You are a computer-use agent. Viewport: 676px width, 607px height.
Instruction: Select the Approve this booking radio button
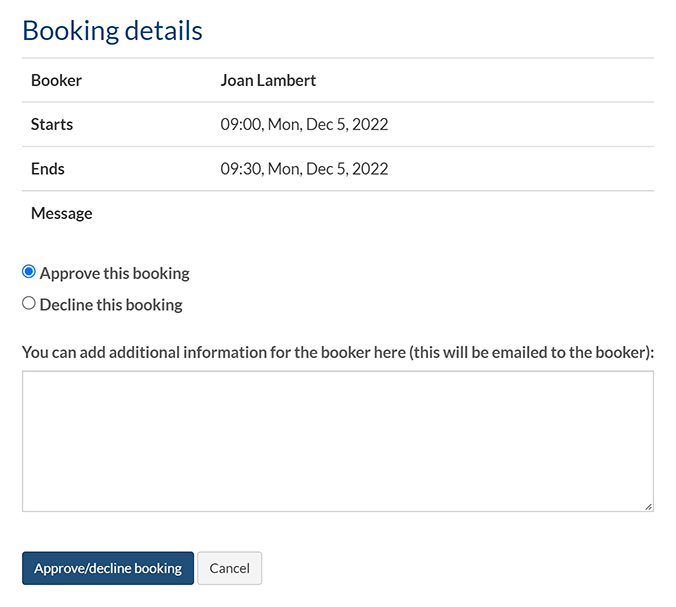29,272
